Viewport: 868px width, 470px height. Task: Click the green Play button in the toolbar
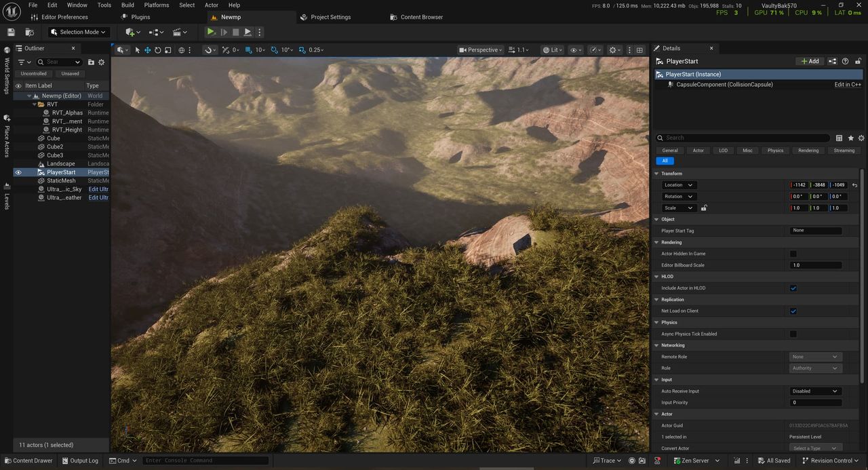coord(211,32)
